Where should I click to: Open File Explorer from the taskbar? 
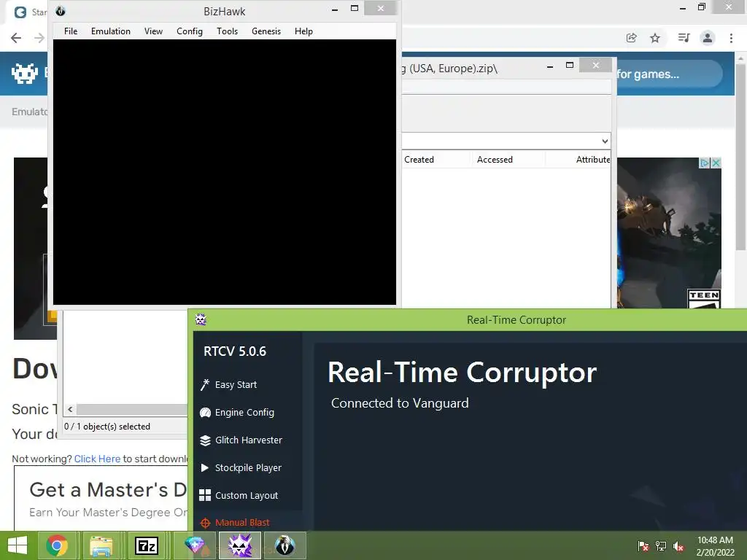click(x=101, y=545)
